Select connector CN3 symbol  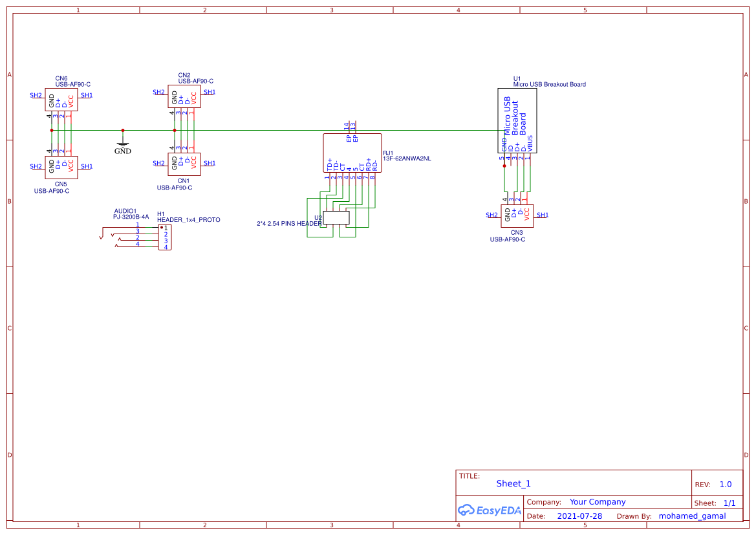[x=516, y=215]
